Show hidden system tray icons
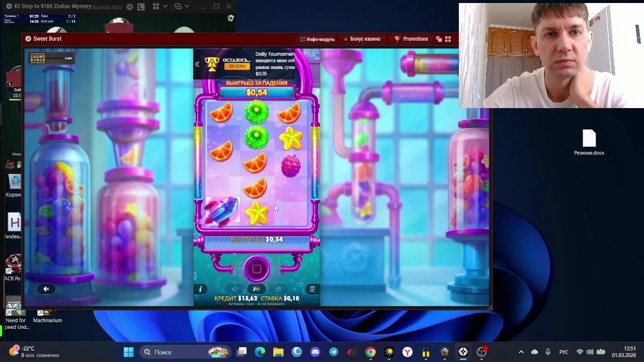The height and width of the screenshot is (362, 644). coord(521,352)
